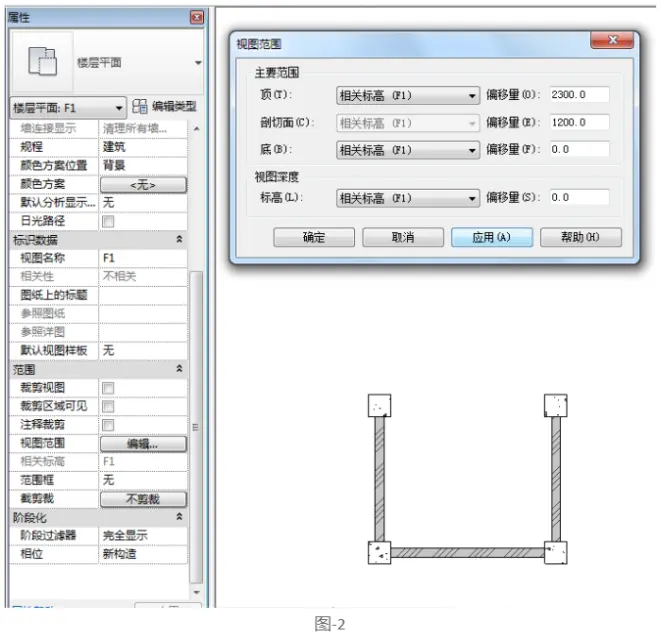This screenshot has height=638, width=660.
Task: Click the view depth 偏移量(S) offset field
Action: [x=579, y=197]
